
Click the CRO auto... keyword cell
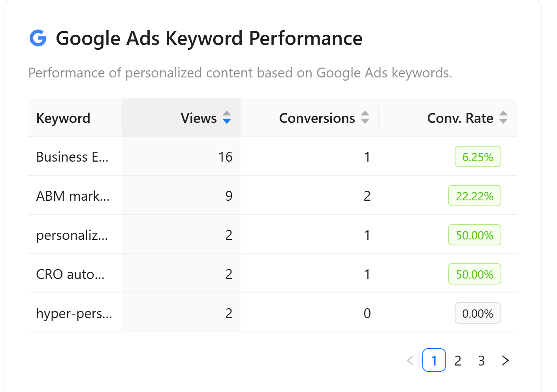[x=70, y=274]
